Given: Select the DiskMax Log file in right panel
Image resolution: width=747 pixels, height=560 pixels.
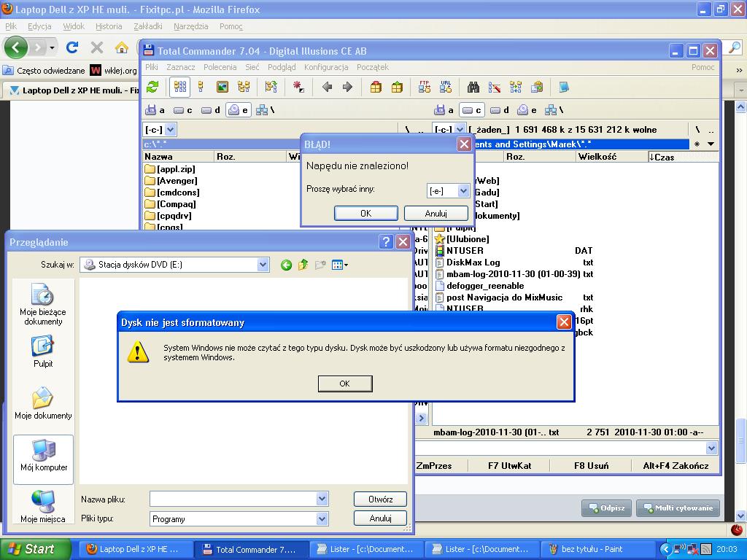Looking at the screenshot, I should point(516,262).
